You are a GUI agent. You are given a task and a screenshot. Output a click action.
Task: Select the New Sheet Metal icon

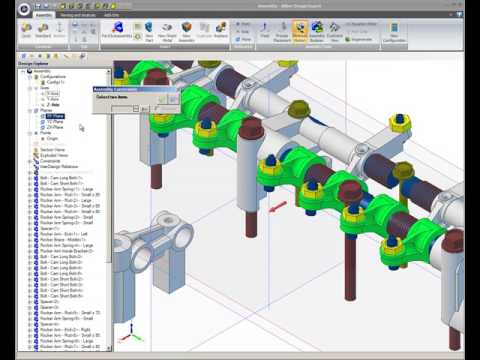click(x=167, y=32)
